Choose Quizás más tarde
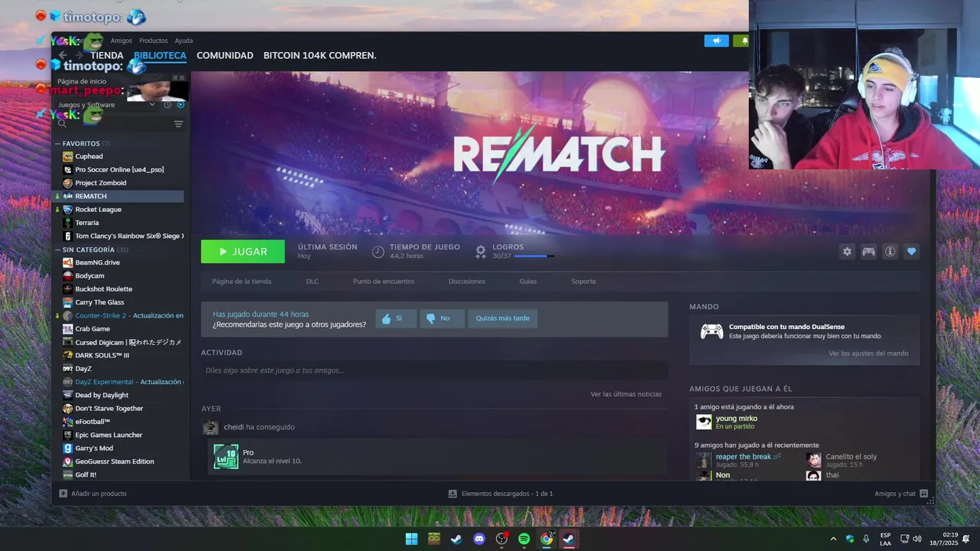The image size is (980, 551). coord(502,318)
